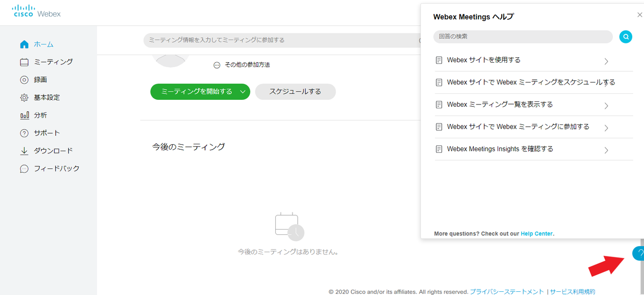
Task: Open フィードバック feedback page
Action: [x=56, y=168]
